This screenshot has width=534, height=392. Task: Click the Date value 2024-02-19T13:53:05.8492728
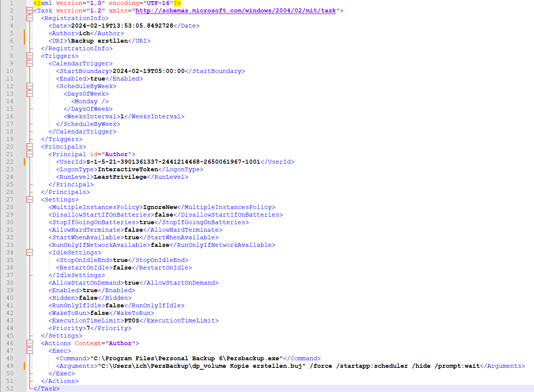tap(122, 26)
